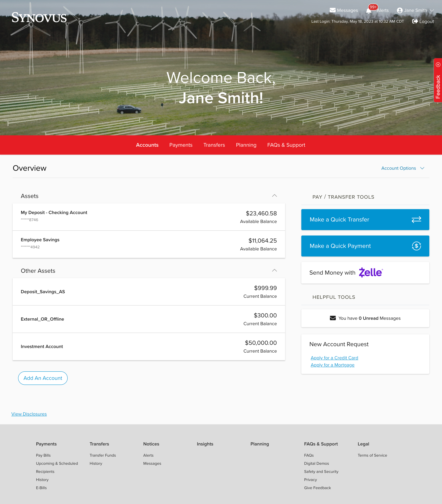Click the Messages envelope icon in header
Viewport: 442px width, 504px height.
[x=332, y=10]
